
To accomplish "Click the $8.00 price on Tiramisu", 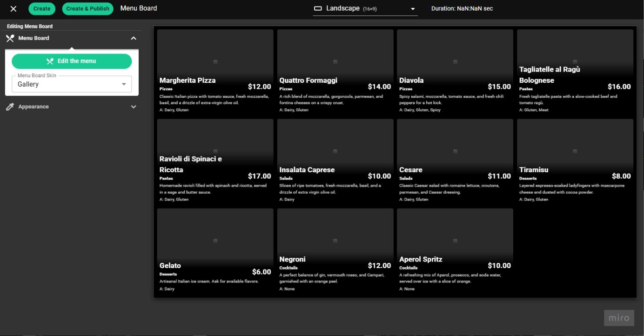I will click(x=621, y=176).
